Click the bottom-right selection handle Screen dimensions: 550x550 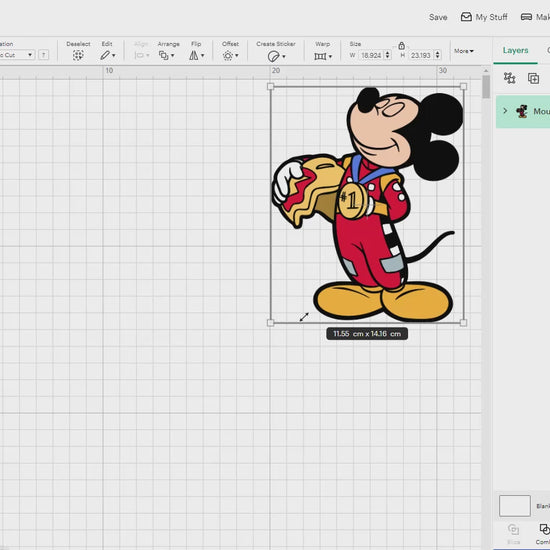(463, 323)
